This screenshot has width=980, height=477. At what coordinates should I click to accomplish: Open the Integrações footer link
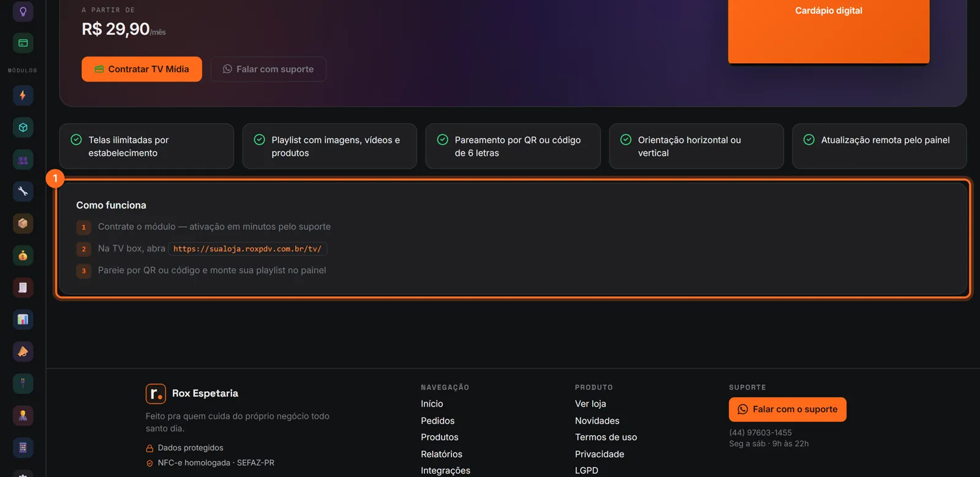coord(445,471)
